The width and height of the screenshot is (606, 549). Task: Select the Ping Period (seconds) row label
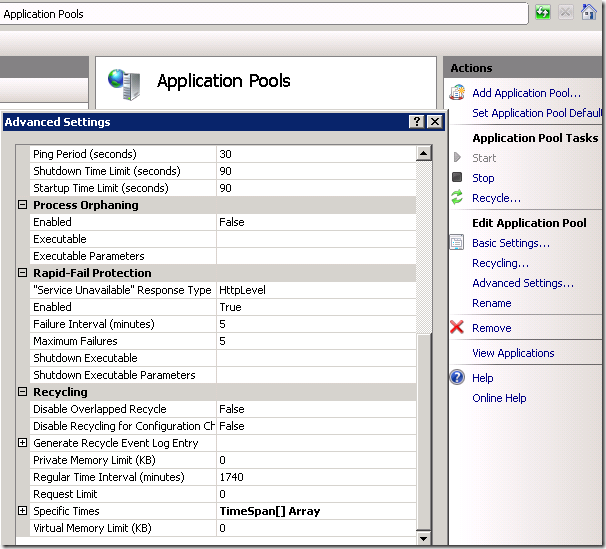tap(85, 154)
